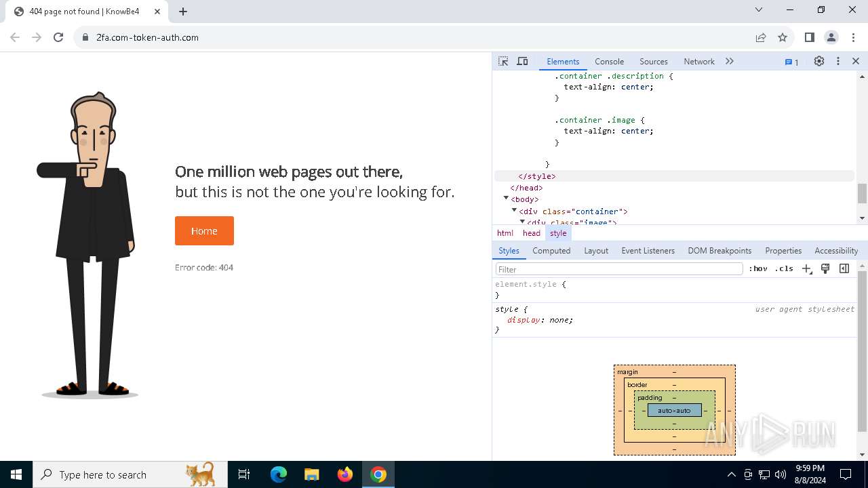The width and height of the screenshot is (868, 488).
Task: Select the Elements tab
Action: (x=563, y=61)
